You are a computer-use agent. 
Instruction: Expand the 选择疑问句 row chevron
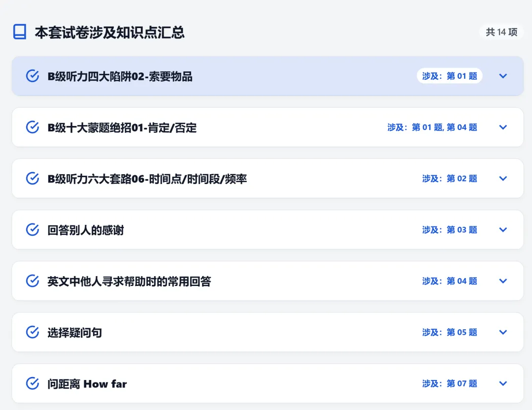503,332
